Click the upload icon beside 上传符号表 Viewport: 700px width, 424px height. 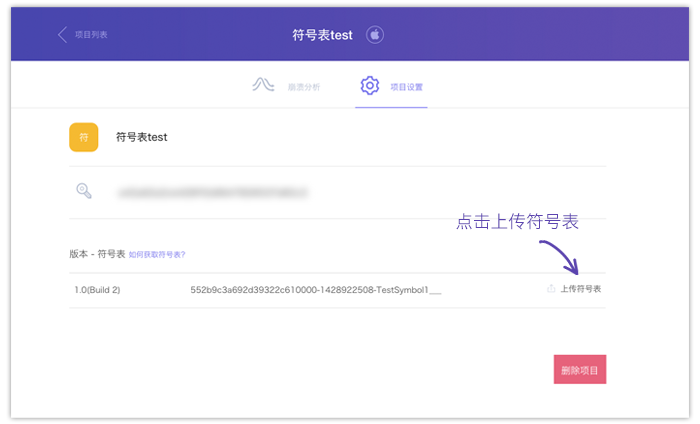(551, 288)
